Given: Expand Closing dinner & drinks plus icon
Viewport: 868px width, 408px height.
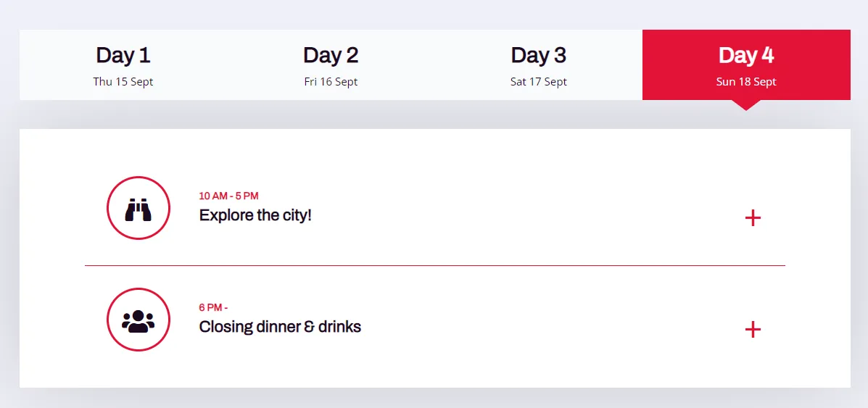Looking at the screenshot, I should point(753,330).
